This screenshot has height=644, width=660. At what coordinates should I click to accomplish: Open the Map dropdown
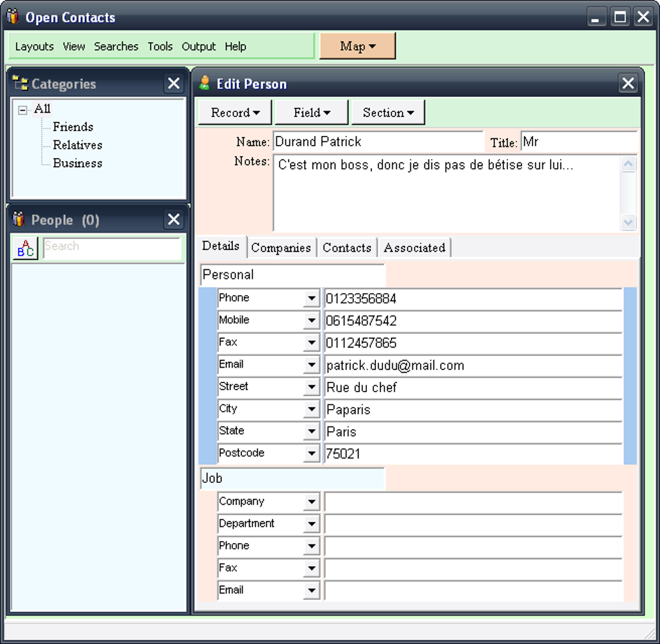coord(358,46)
